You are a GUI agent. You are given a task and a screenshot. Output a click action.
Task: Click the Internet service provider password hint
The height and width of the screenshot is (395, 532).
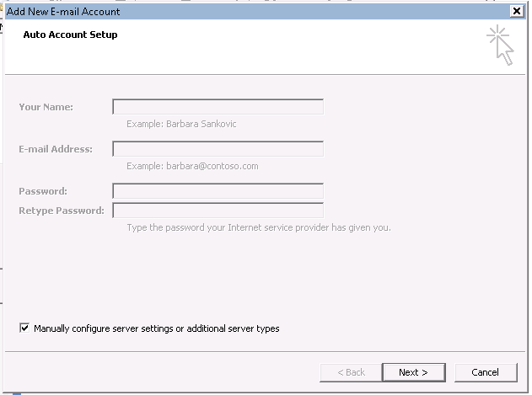[259, 227]
